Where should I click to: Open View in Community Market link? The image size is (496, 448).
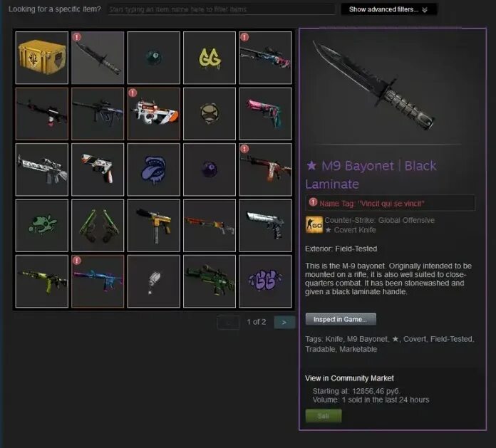[x=349, y=378]
